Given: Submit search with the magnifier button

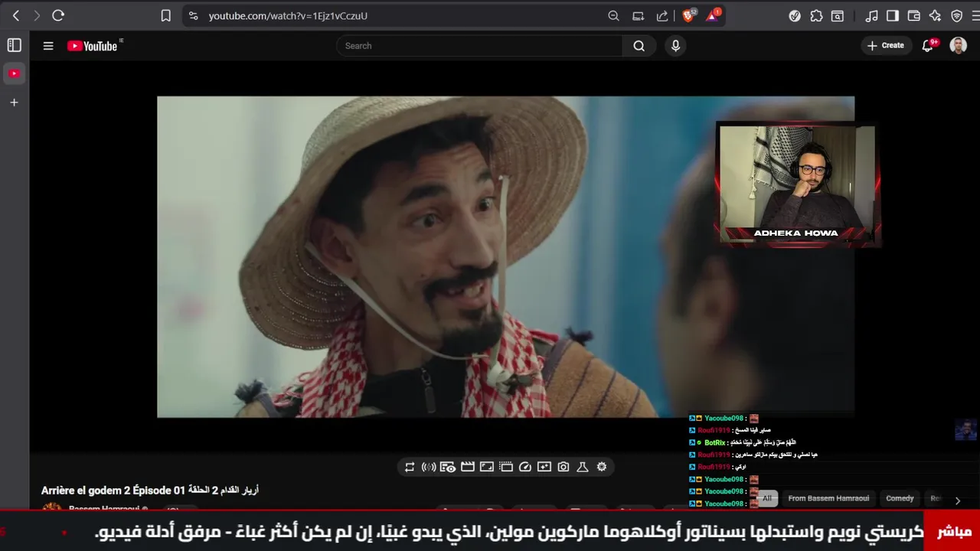Looking at the screenshot, I should pos(639,46).
